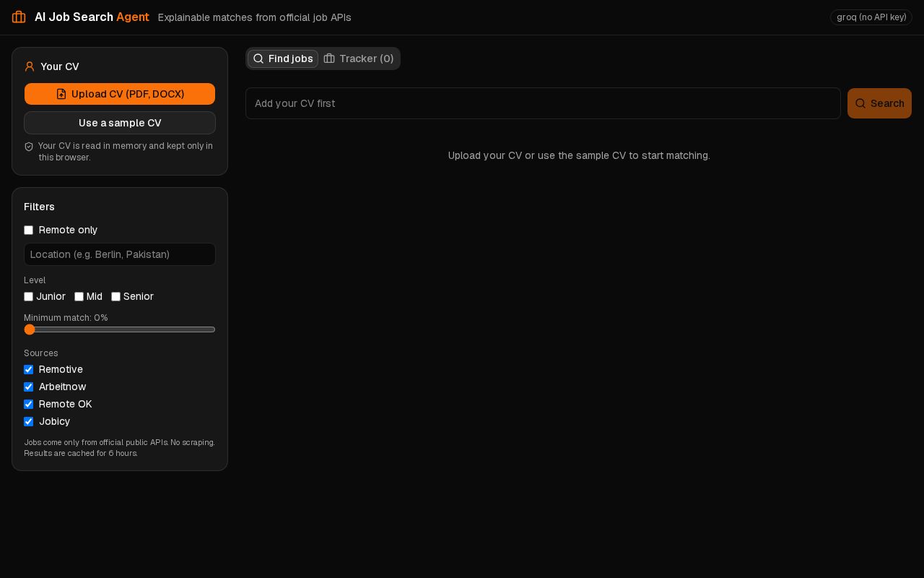Screen dimensions: 924x578
Task: Click the orange Search button
Action: 879,103
